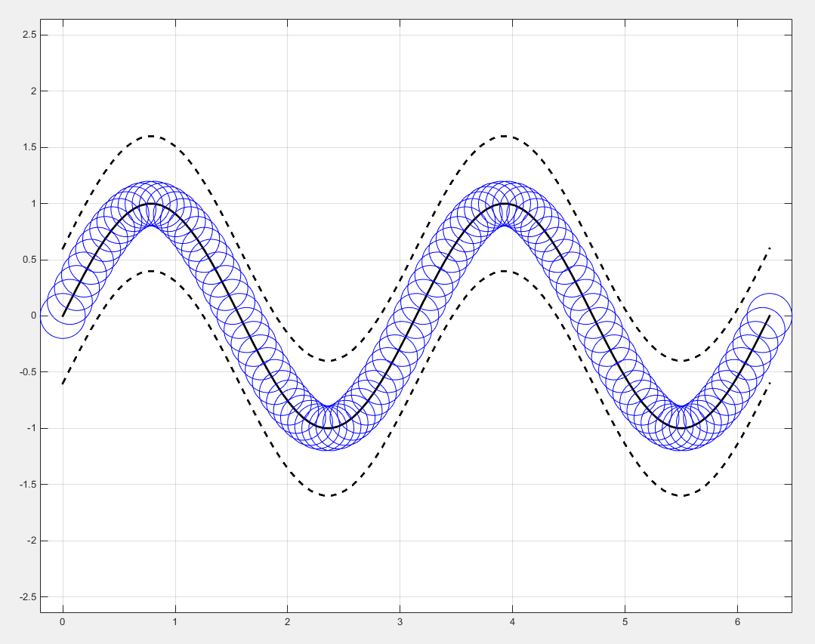The width and height of the screenshot is (815, 644).
Task: Select second peak of the upper dashed curve
Action: [504, 136]
